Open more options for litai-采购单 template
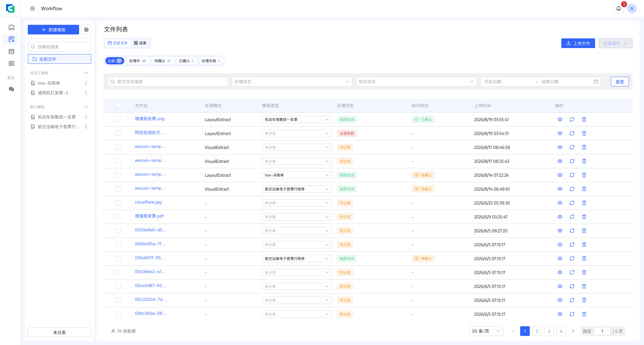Image resolution: width=644 pixels, height=345 pixels. click(86, 83)
